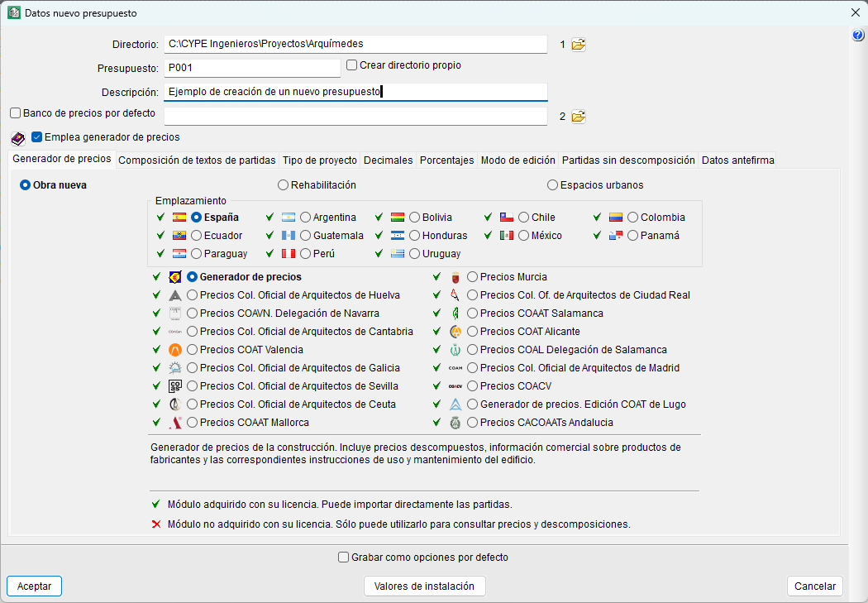Click the COAT Valencia orange logo
The width and height of the screenshot is (868, 603).
[174, 350]
